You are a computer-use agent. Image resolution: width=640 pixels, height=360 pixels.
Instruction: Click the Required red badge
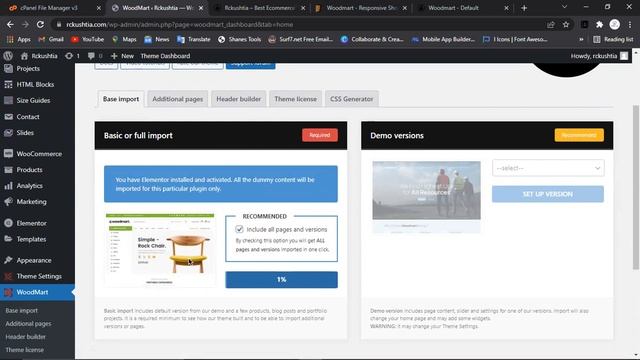point(320,135)
